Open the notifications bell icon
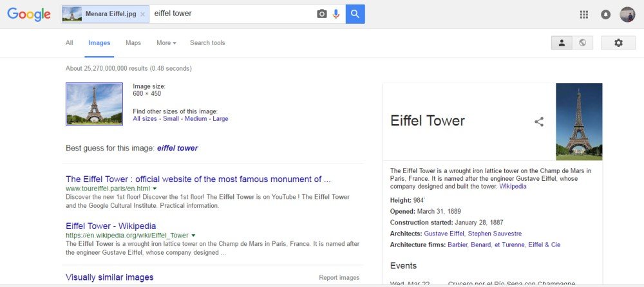The image size is (644, 287). point(605,14)
